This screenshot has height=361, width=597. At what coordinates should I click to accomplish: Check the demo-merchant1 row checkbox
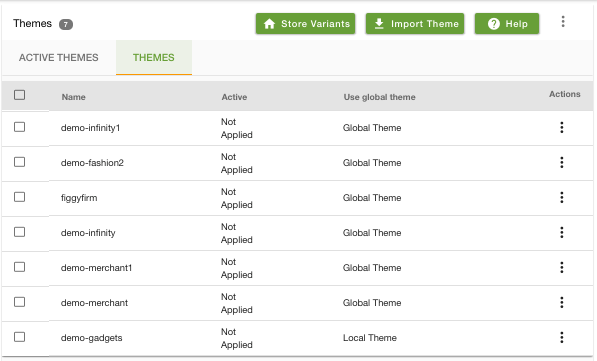pyautogui.click(x=19, y=267)
